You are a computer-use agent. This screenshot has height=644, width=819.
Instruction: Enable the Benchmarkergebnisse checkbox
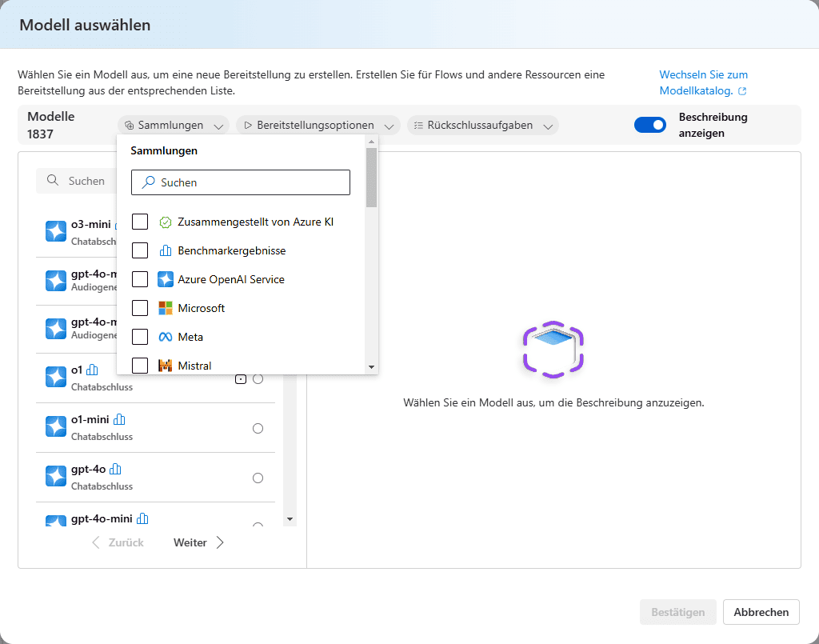click(140, 250)
